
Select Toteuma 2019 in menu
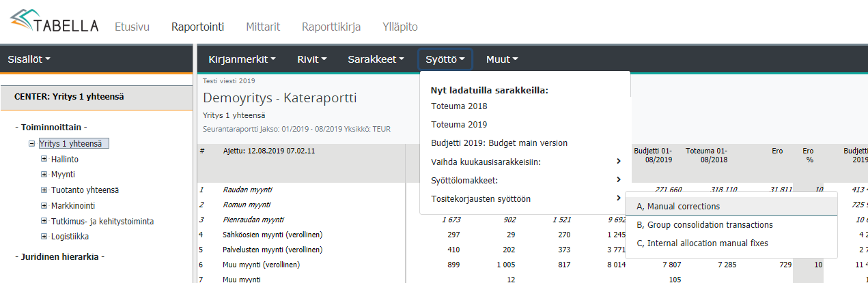click(x=459, y=125)
